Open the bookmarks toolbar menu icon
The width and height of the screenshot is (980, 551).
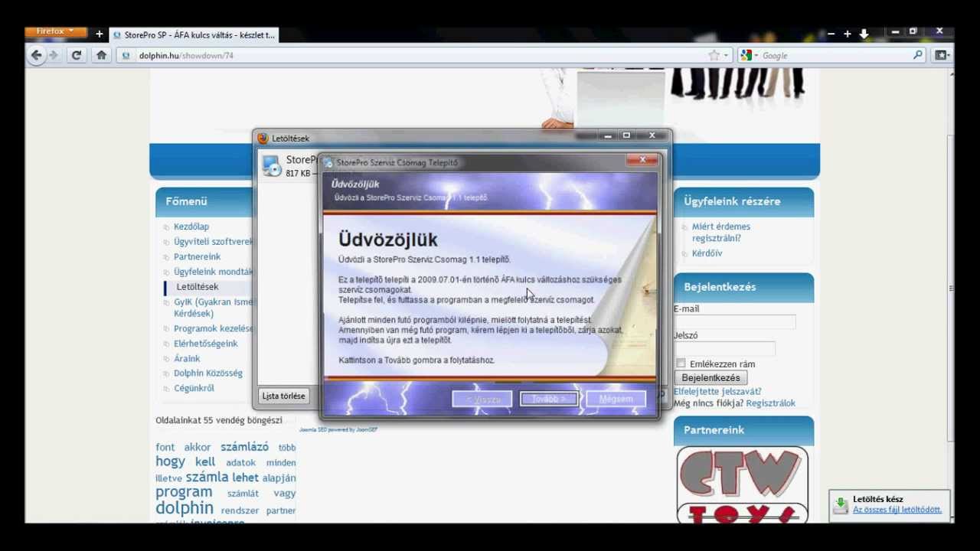click(942, 55)
